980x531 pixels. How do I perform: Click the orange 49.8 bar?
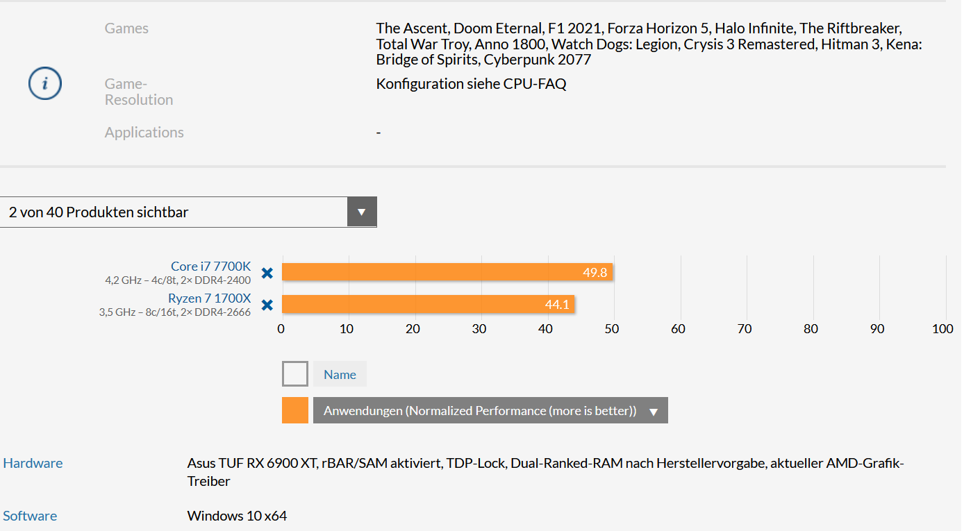click(x=447, y=272)
